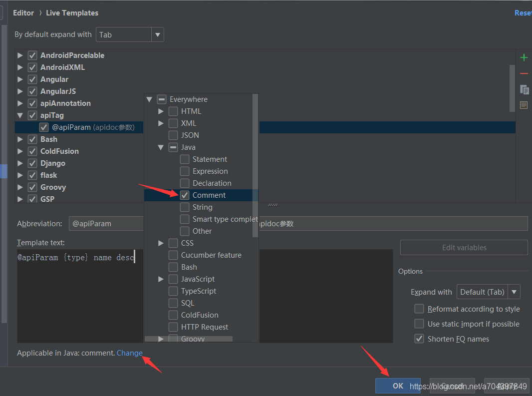This screenshot has width=532, height=396.
Task: Expand the ColdFusion template group
Action: point(20,151)
